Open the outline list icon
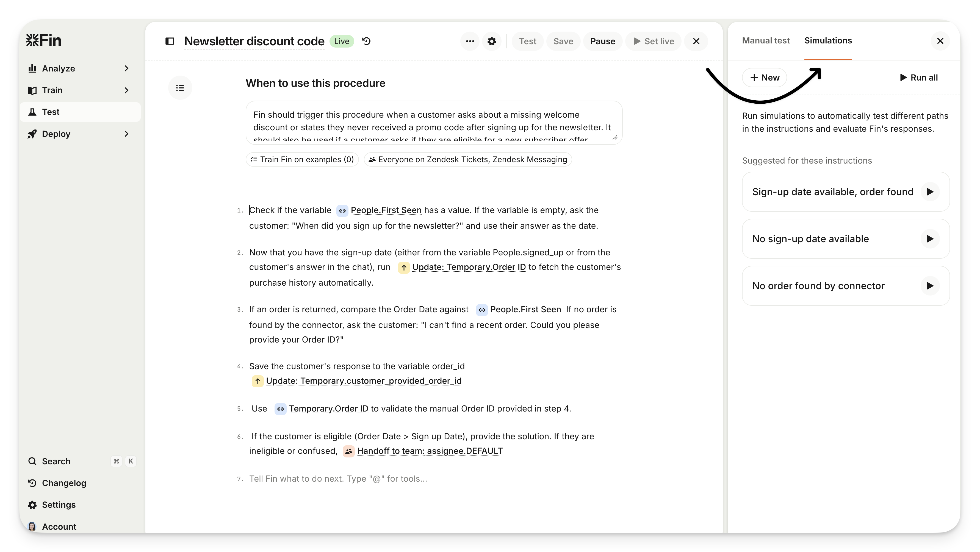This screenshot has height=552, width=980. coord(180,88)
